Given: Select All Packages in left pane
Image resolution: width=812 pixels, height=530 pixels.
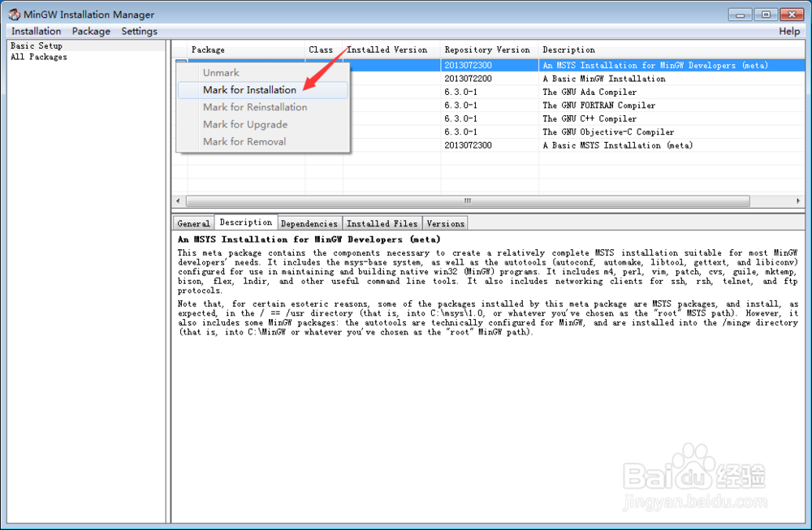Looking at the screenshot, I should click(x=39, y=57).
